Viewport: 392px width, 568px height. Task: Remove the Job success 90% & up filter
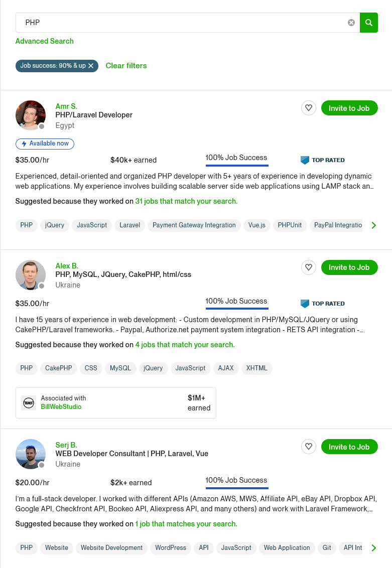(x=91, y=66)
